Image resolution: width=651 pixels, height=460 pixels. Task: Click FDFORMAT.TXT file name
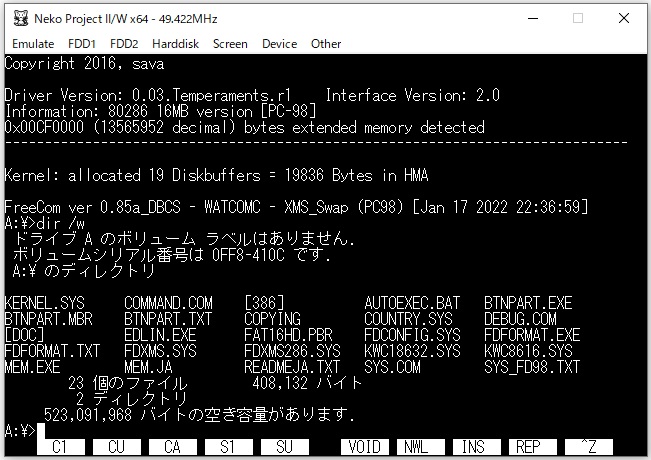point(52,351)
